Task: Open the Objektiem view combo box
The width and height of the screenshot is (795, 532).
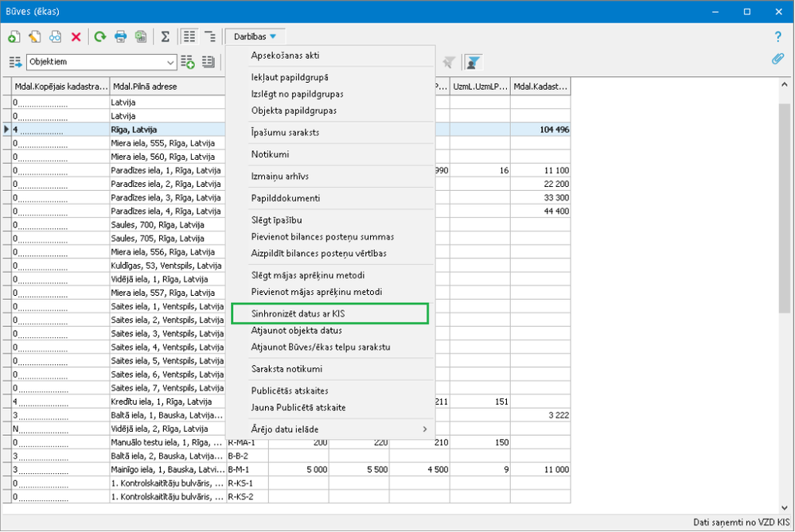Action: pyautogui.click(x=101, y=62)
